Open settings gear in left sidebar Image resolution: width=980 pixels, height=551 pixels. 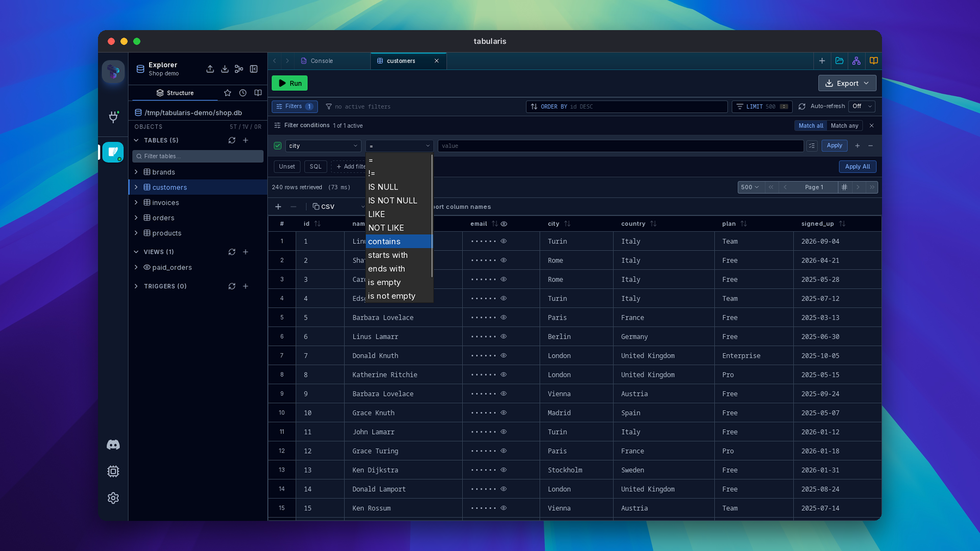(113, 498)
